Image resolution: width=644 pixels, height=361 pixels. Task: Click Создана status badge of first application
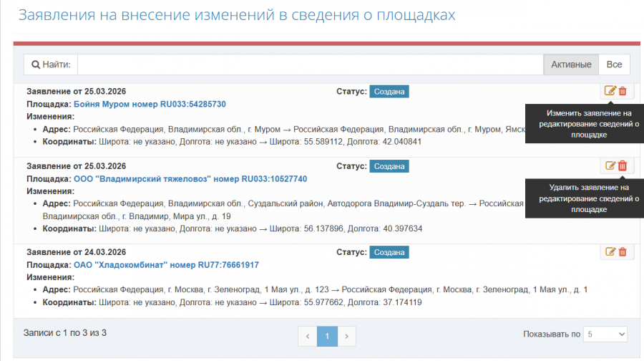pyautogui.click(x=389, y=92)
